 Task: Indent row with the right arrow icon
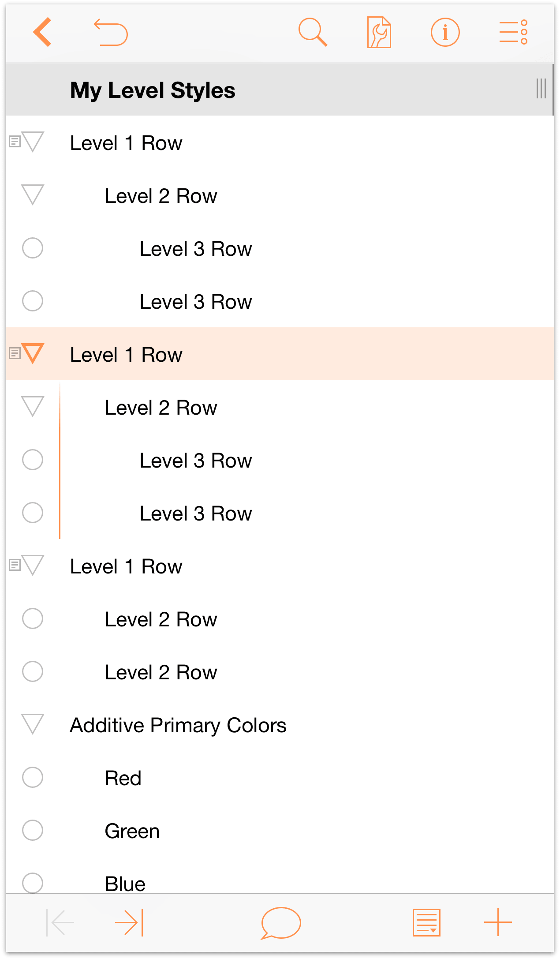pos(129,922)
